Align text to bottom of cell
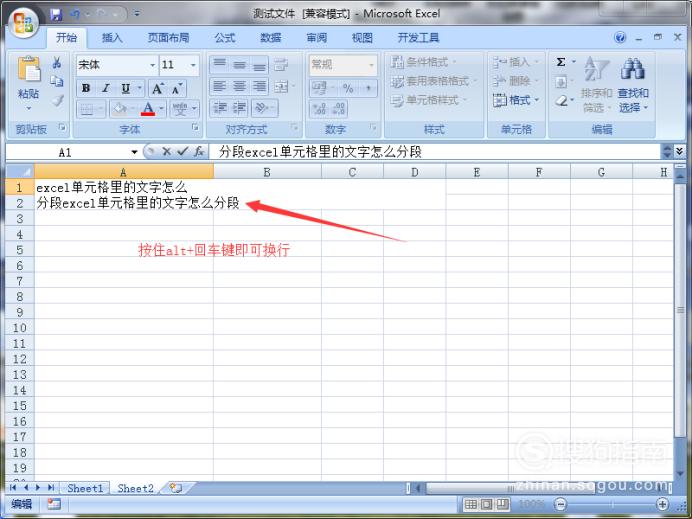 click(259, 65)
